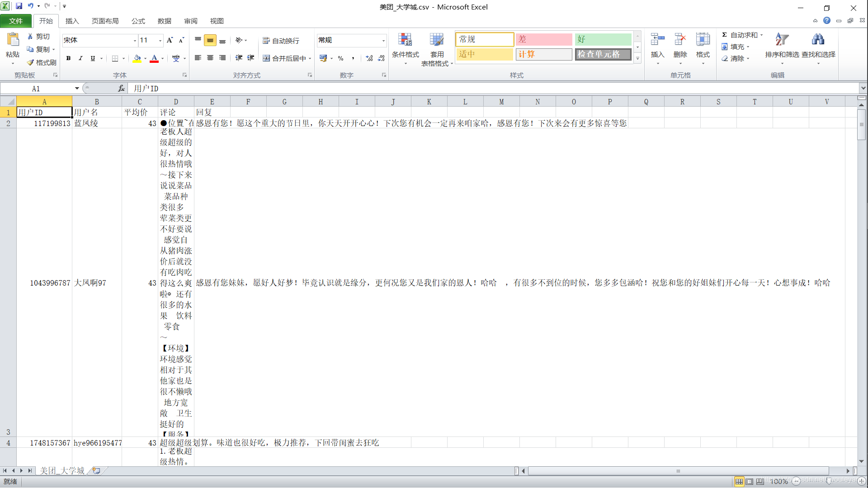Open Find and Select binoculars icon
868x488 pixels.
coord(818,40)
